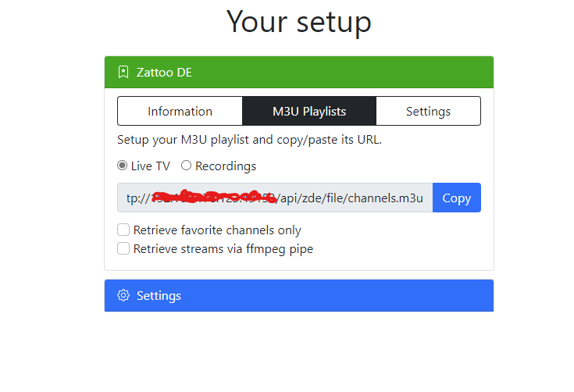Screen dimensions: 574x392
Task: Tick the Retrieve streams via ffmpeg pipe checkbox
Action: (x=123, y=248)
